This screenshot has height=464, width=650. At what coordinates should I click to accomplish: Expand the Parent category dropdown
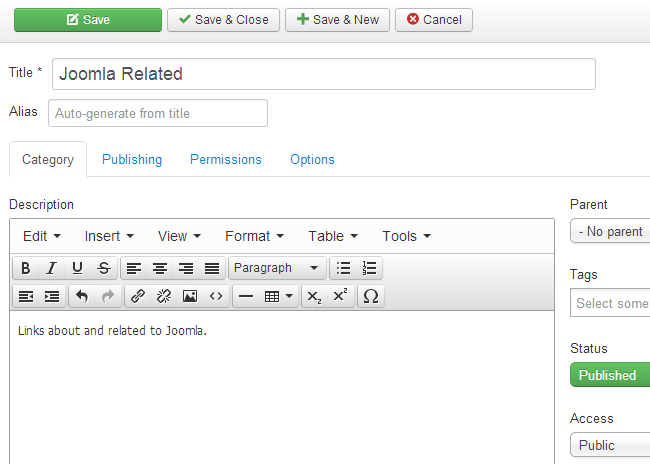click(610, 231)
